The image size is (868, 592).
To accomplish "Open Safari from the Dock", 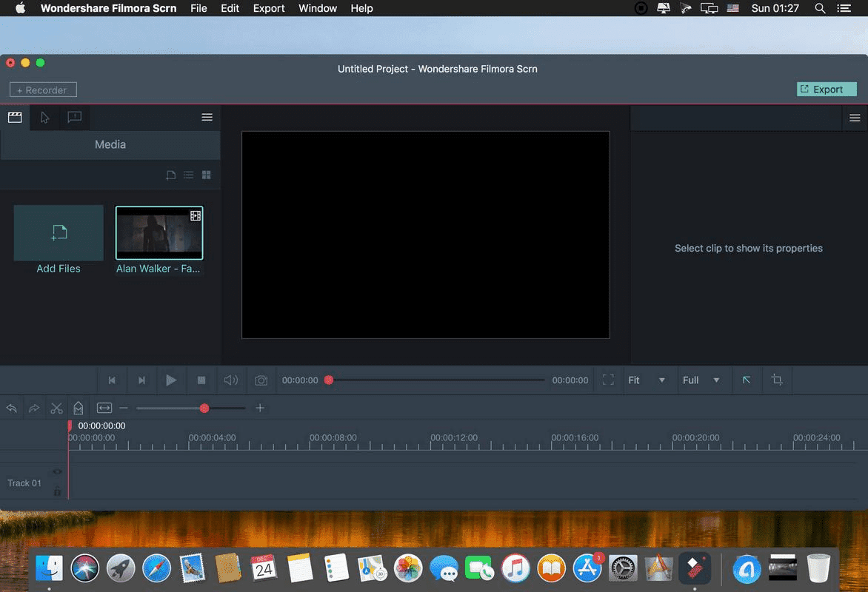I will (157, 568).
